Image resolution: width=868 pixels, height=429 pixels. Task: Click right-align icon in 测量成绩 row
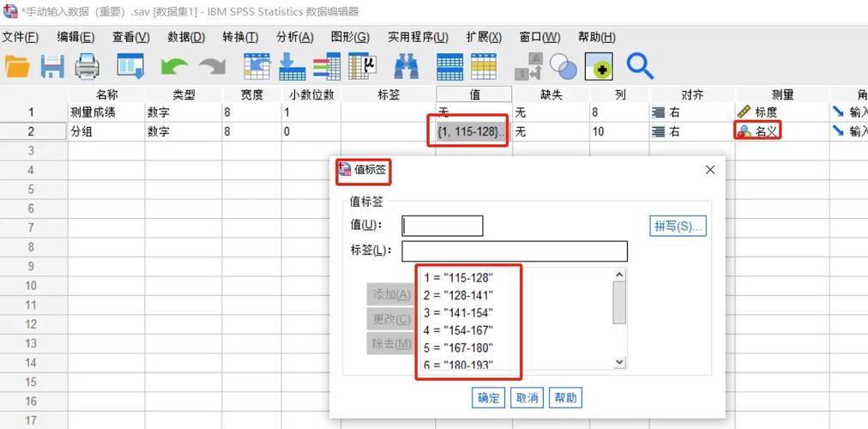[659, 113]
